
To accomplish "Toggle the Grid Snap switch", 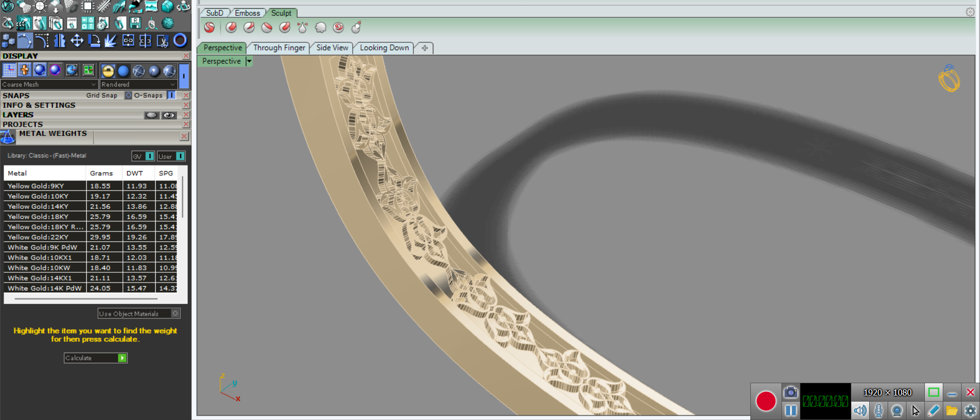I will point(128,95).
